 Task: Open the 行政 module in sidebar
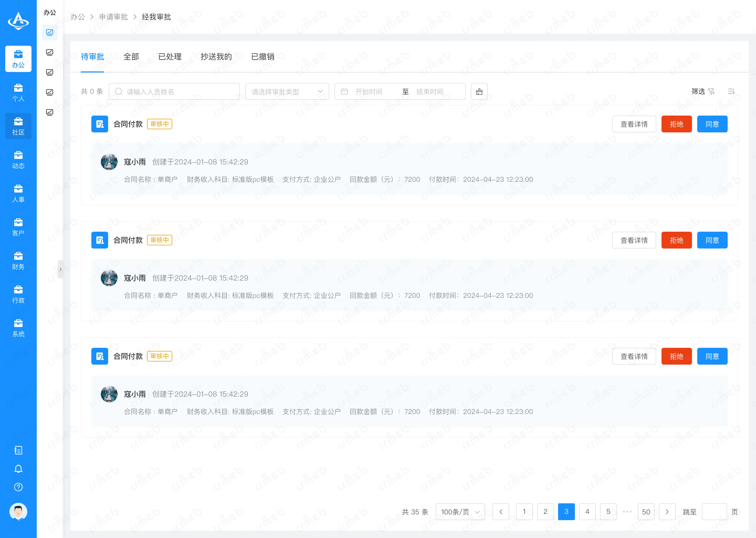(x=18, y=294)
